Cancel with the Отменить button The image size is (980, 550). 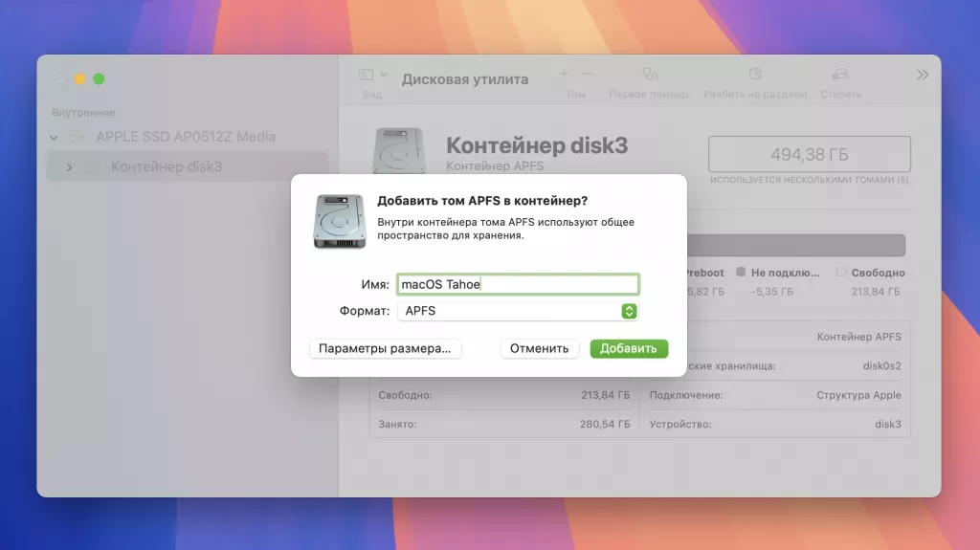pyautogui.click(x=539, y=349)
